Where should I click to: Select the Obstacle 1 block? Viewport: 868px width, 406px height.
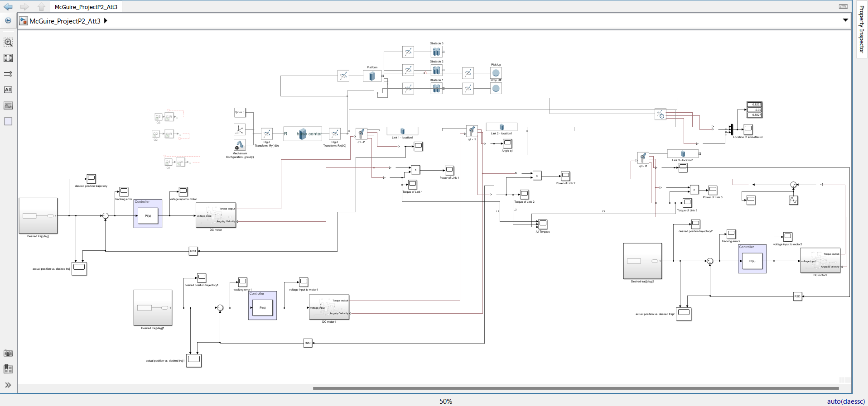pos(436,88)
